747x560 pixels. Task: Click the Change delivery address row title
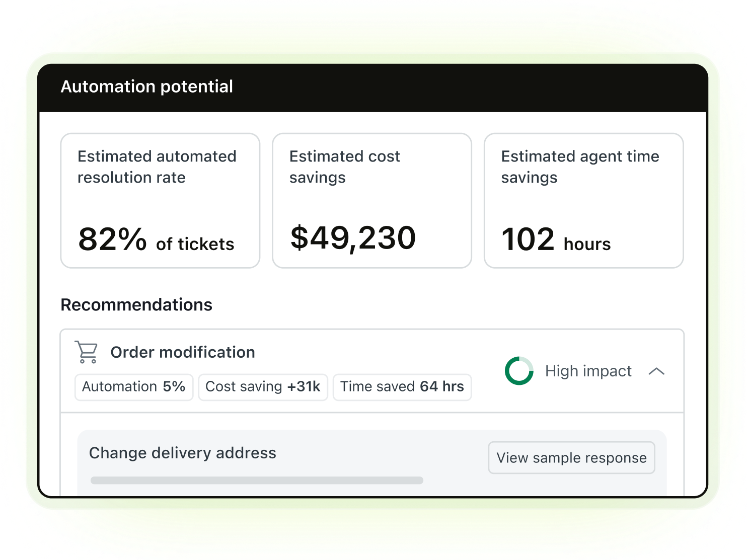coord(182,453)
